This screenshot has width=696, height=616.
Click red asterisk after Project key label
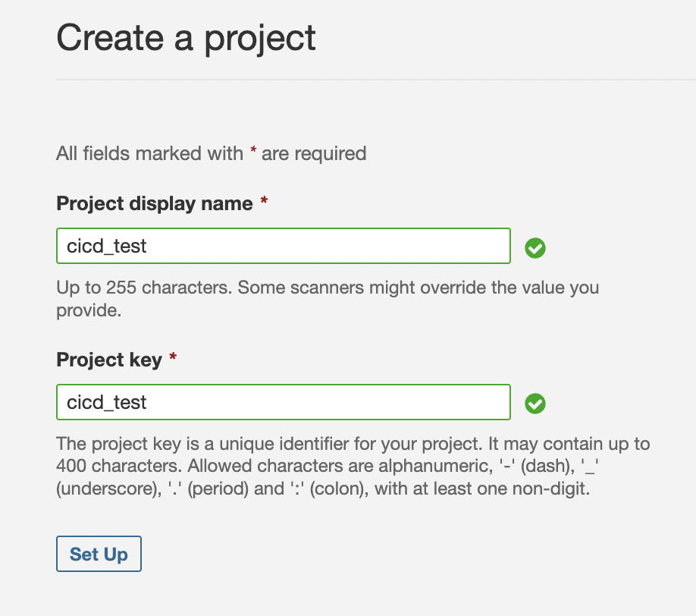173,358
